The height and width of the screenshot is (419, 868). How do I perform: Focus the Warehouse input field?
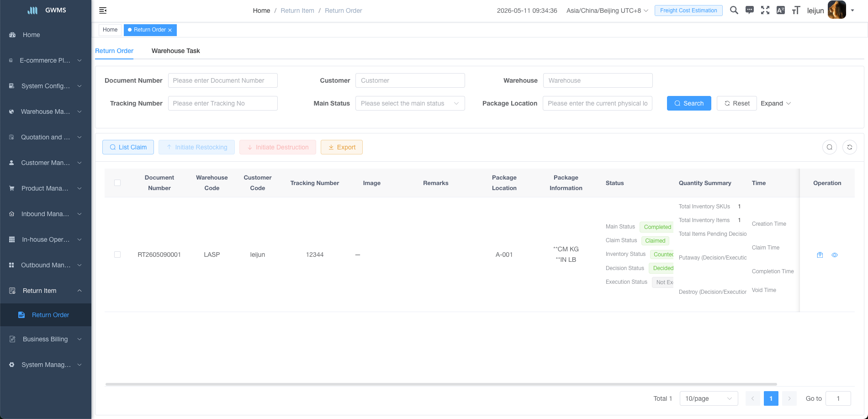click(598, 80)
